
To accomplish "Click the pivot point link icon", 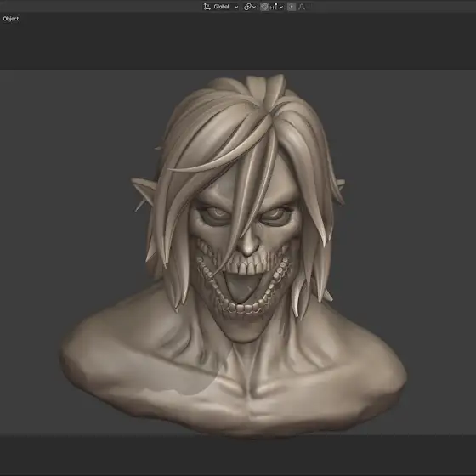I will point(247,7).
